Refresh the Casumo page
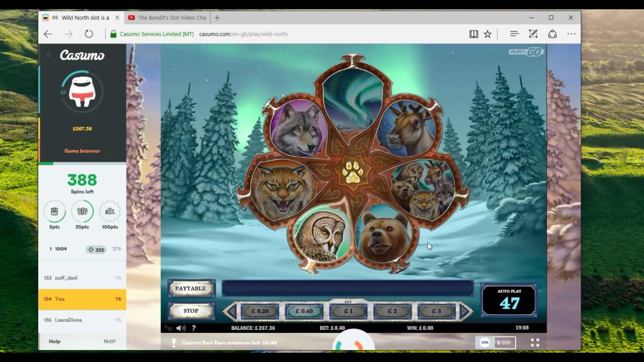The image size is (644, 362). point(89,34)
